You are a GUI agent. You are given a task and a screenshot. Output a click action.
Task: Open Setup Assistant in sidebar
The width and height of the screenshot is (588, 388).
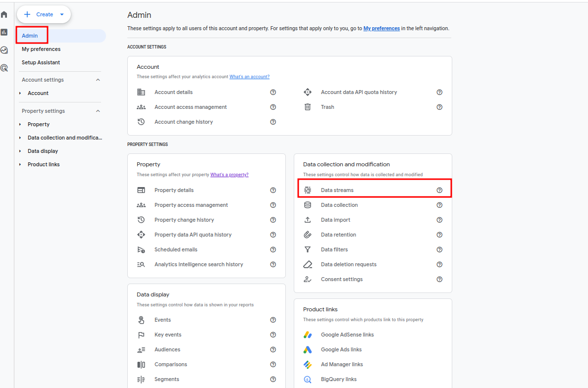tap(41, 62)
